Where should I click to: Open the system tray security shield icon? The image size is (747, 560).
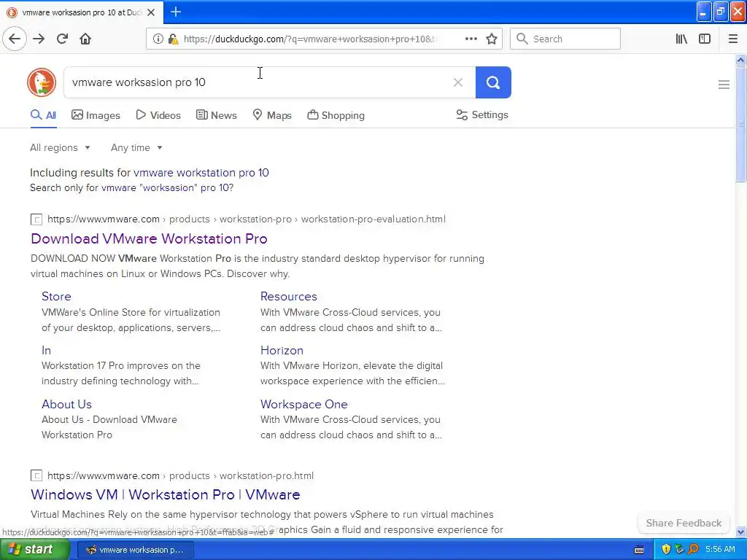click(x=666, y=549)
